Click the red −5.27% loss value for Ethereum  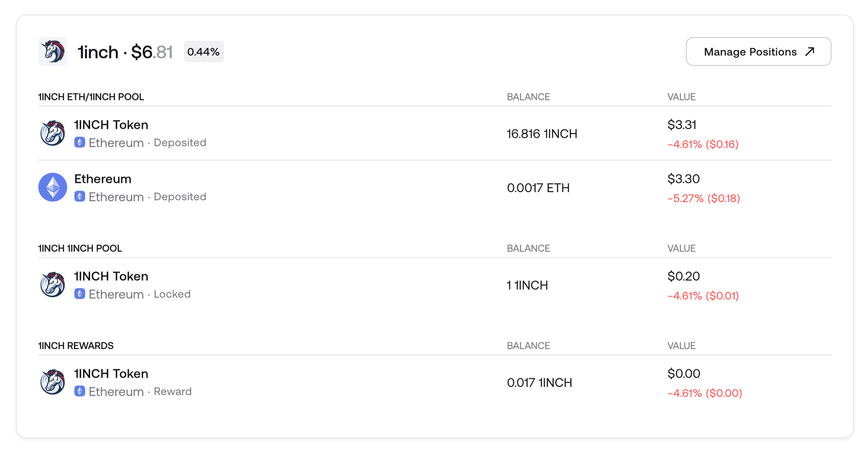pyautogui.click(x=703, y=198)
